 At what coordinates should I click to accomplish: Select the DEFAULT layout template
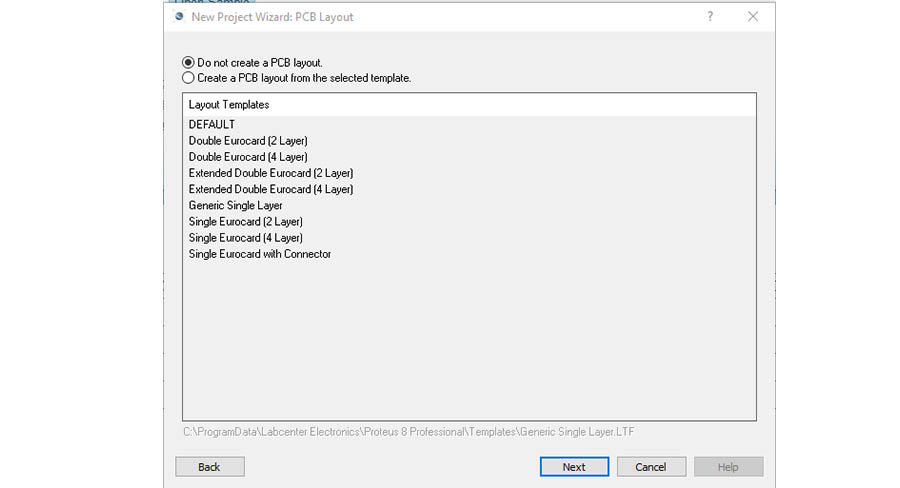(212, 125)
